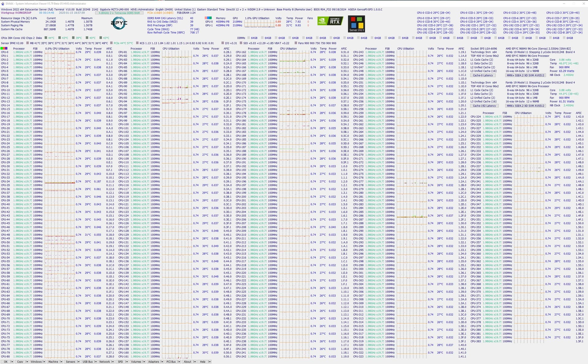588x364 pixels.
Task: Open the Machine menu button
Action: [53, 362]
